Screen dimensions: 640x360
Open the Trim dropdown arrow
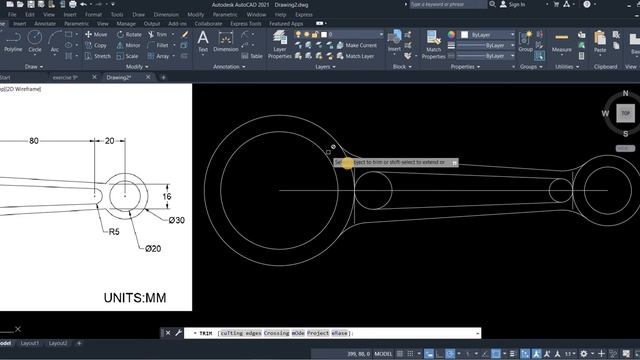pos(173,35)
